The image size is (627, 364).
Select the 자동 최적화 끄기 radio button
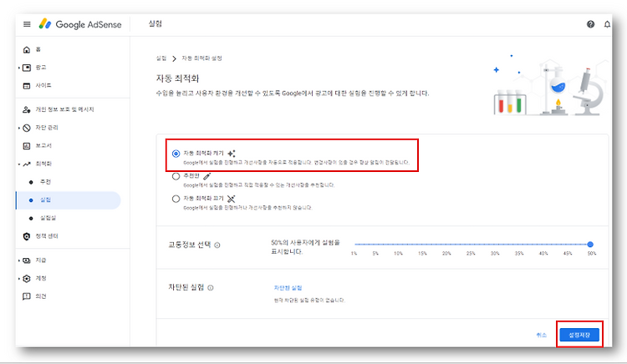tap(176, 199)
